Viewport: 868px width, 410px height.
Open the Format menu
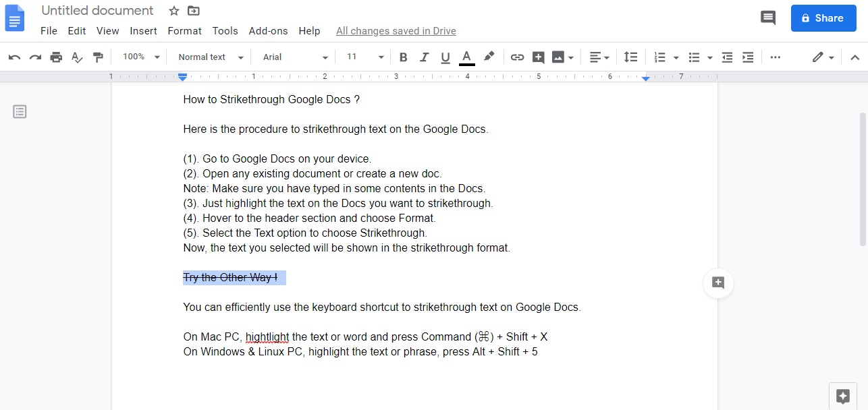(185, 31)
